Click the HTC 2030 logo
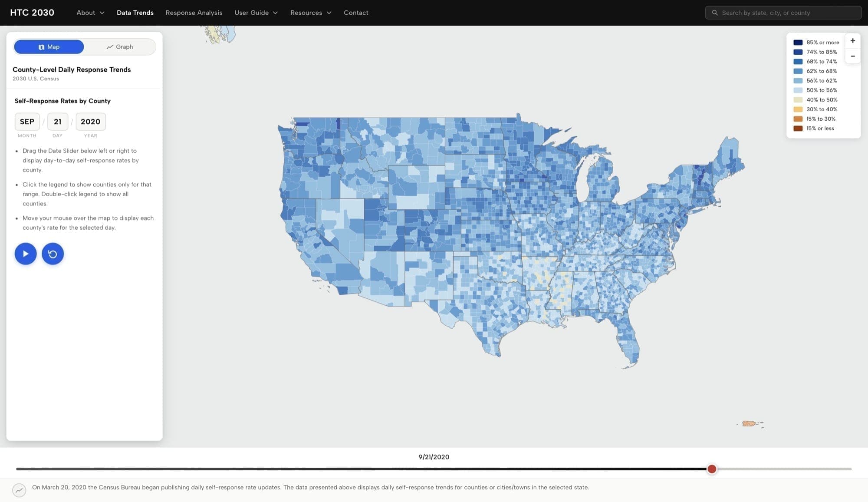The image size is (868, 502). (32, 13)
